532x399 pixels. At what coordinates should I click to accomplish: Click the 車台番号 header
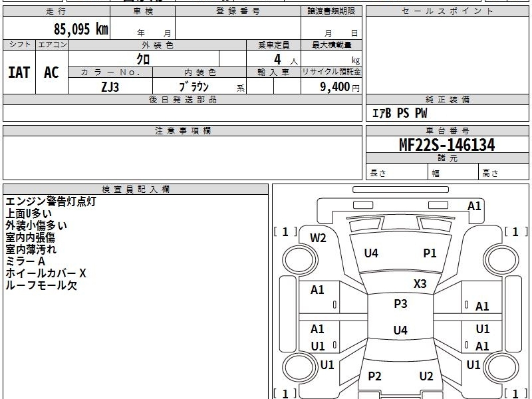[x=447, y=131]
